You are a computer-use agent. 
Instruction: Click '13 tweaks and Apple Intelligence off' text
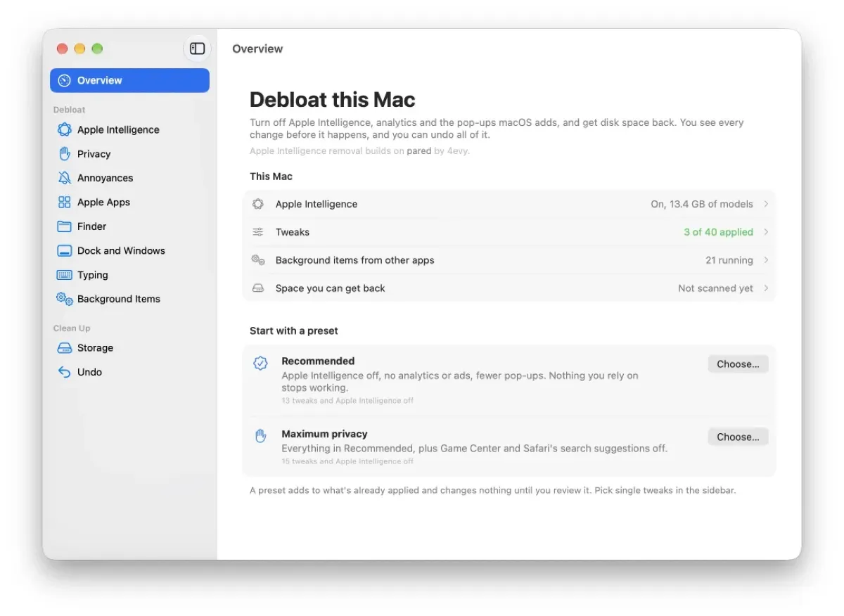click(347, 401)
